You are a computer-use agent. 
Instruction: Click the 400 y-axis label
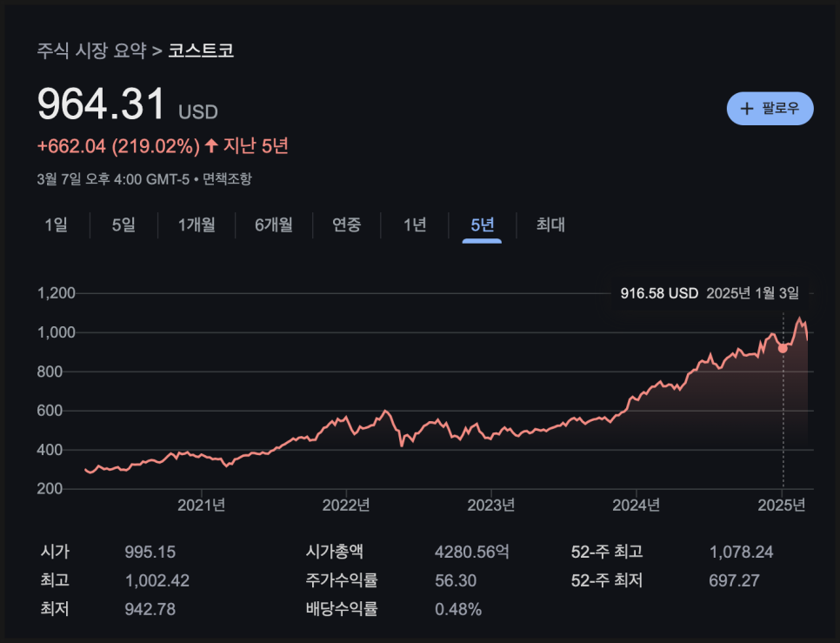tap(50, 450)
